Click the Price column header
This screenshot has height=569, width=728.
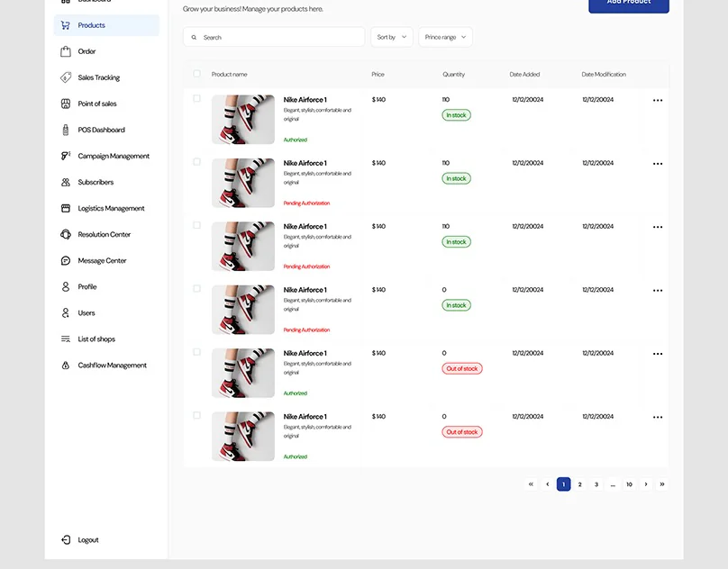coord(378,74)
